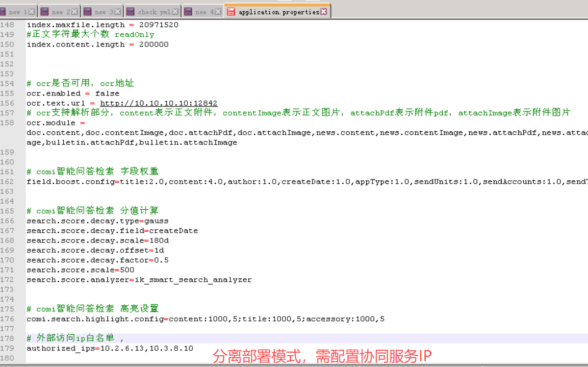Image resolution: width=588 pixels, height=367 pixels.
Task: Close the new 3 tab
Action: point(117,12)
